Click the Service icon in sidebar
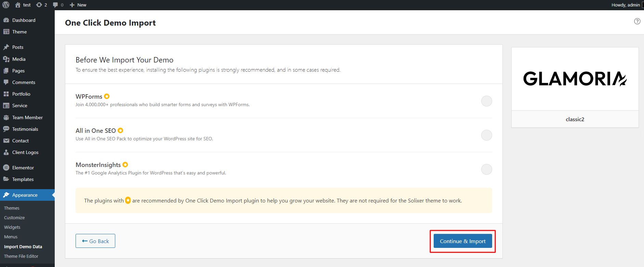Screen dimensions: 644x267 (x=6, y=106)
